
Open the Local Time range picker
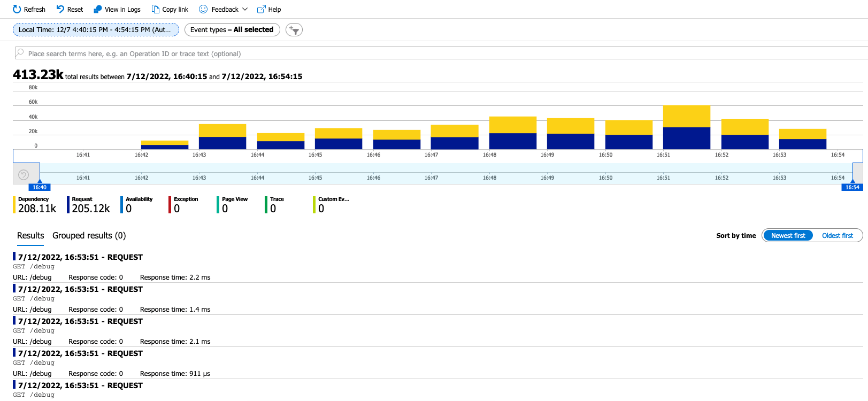(x=96, y=30)
